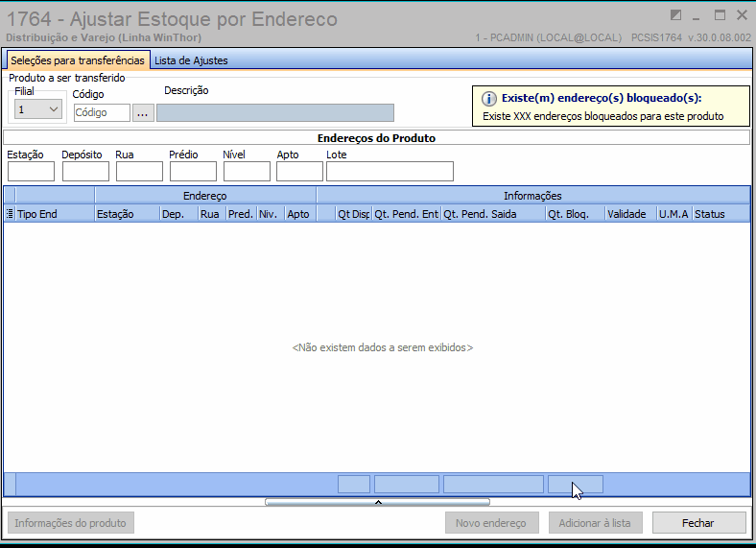
Task: Click the Descrição field
Action: pyautogui.click(x=275, y=112)
